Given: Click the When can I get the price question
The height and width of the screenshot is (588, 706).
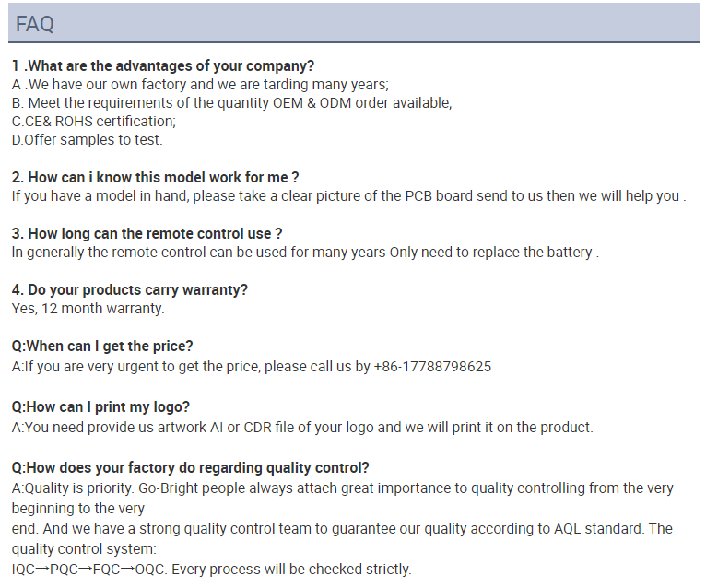Looking at the screenshot, I should click(102, 347).
